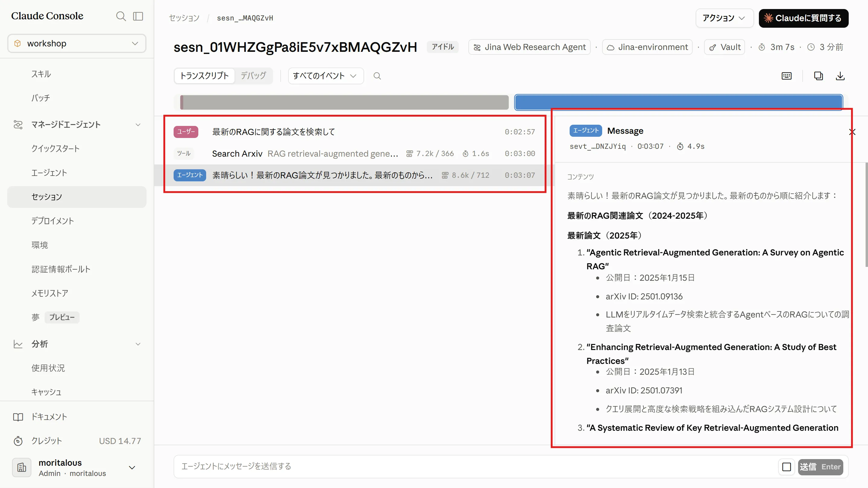Click arXiv ID: 2501.09136 text
868x488 pixels.
[644, 296]
